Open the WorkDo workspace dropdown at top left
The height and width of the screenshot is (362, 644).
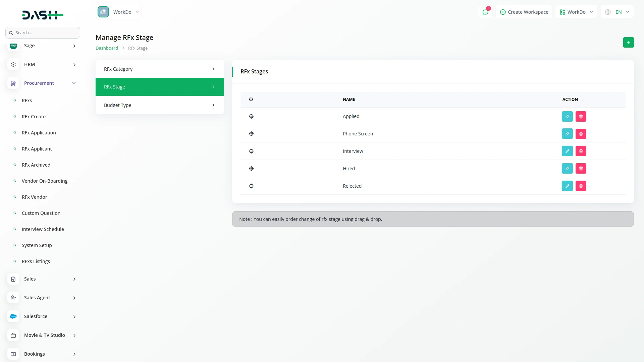point(119,12)
